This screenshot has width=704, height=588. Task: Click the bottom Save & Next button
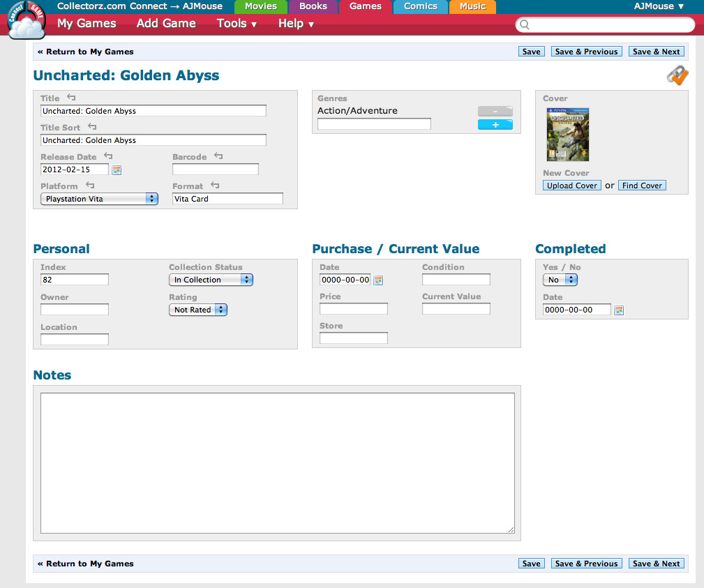pos(657,564)
